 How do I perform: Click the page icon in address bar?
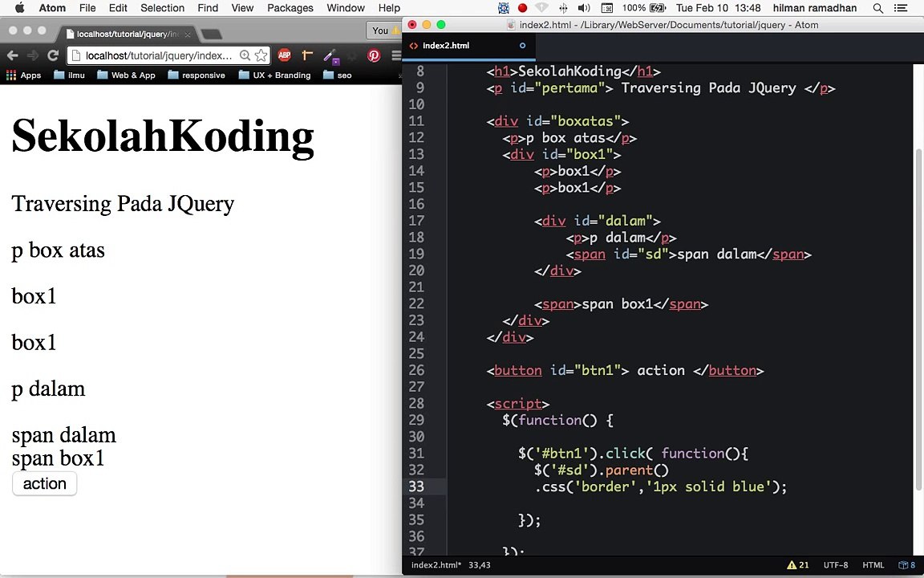tap(75, 55)
